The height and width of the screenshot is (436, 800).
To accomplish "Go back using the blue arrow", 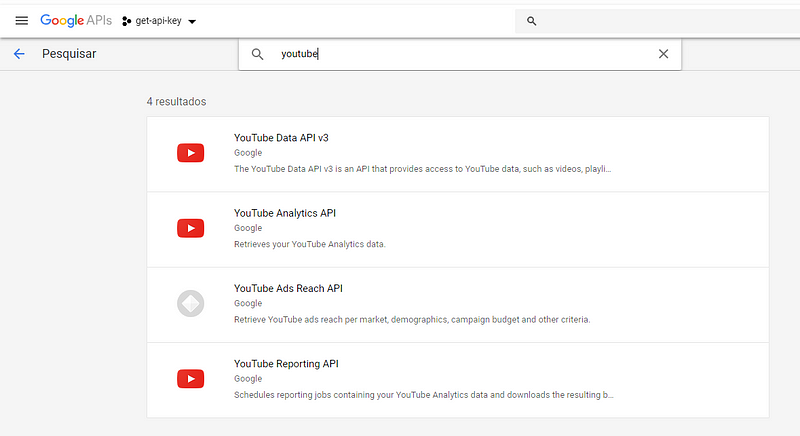I will 19,54.
